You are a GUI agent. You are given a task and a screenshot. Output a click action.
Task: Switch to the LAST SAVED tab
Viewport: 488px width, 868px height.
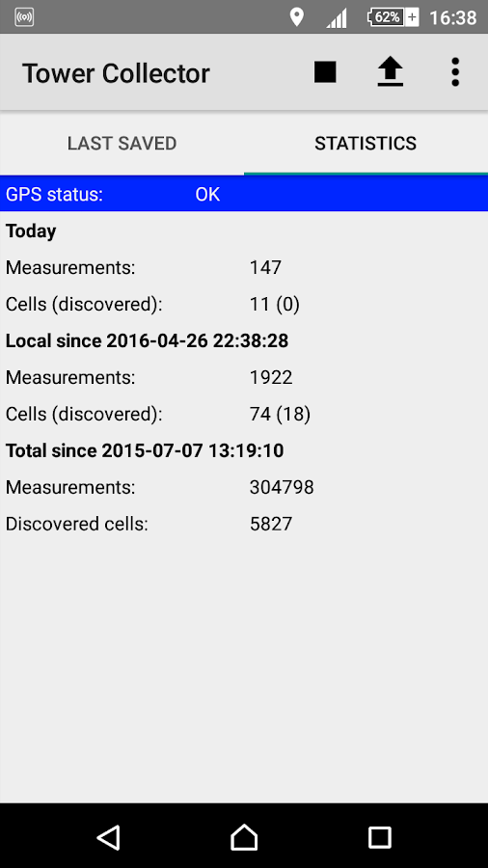pyautogui.click(x=122, y=144)
